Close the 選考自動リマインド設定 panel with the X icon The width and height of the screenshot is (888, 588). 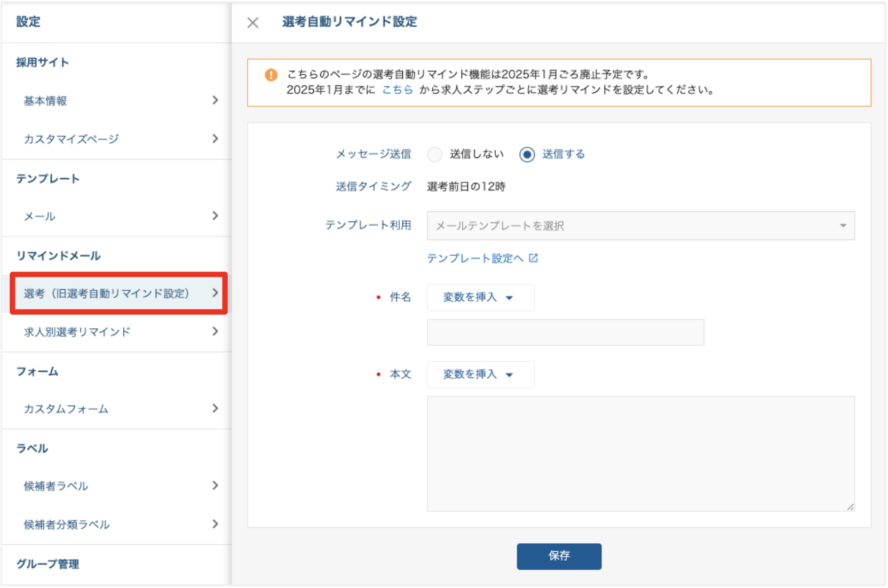pyautogui.click(x=252, y=22)
